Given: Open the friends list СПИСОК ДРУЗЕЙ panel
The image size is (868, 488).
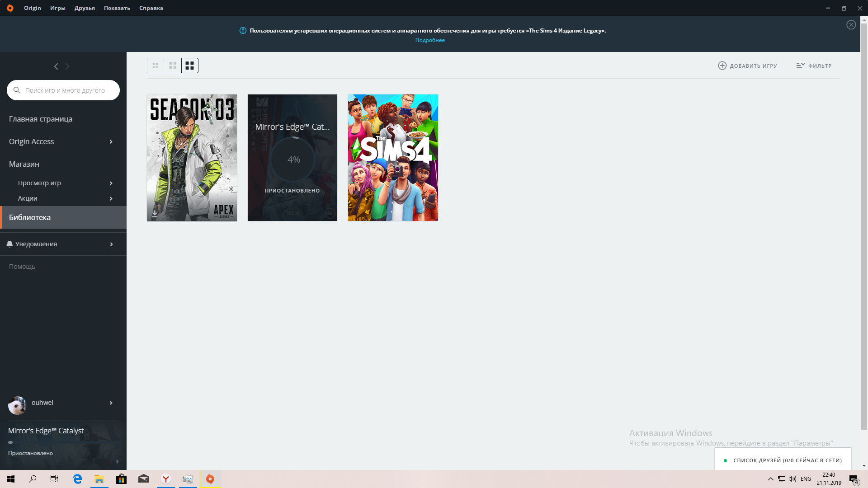Looking at the screenshot, I should point(783,460).
